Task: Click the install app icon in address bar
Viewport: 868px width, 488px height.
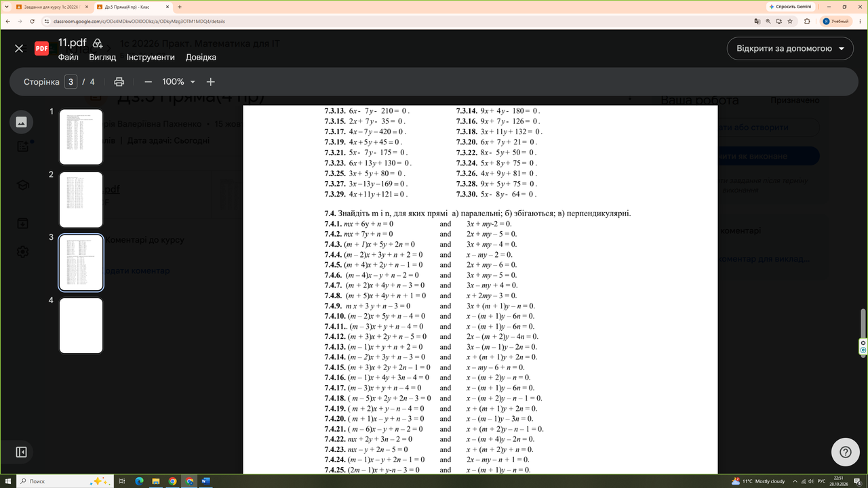Action: [779, 21]
